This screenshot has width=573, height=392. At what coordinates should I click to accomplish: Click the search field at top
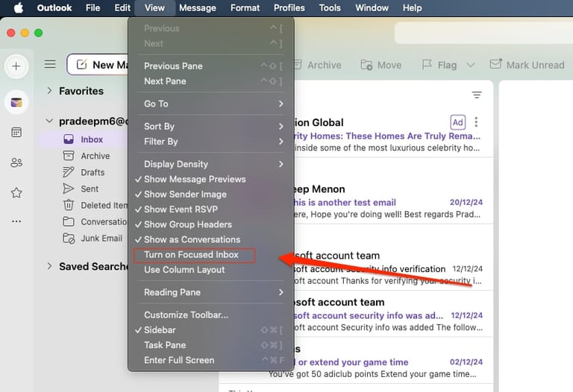pos(483,33)
